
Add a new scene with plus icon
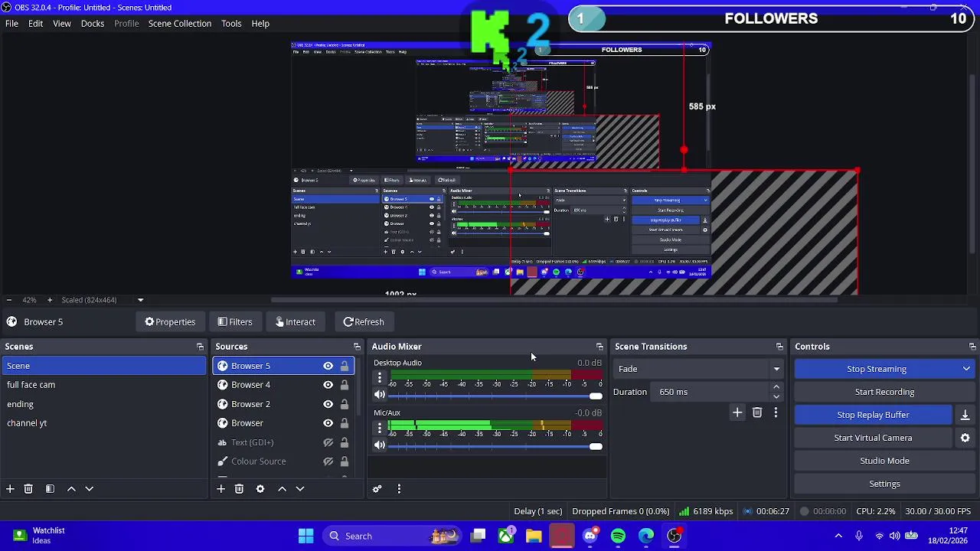click(10, 488)
